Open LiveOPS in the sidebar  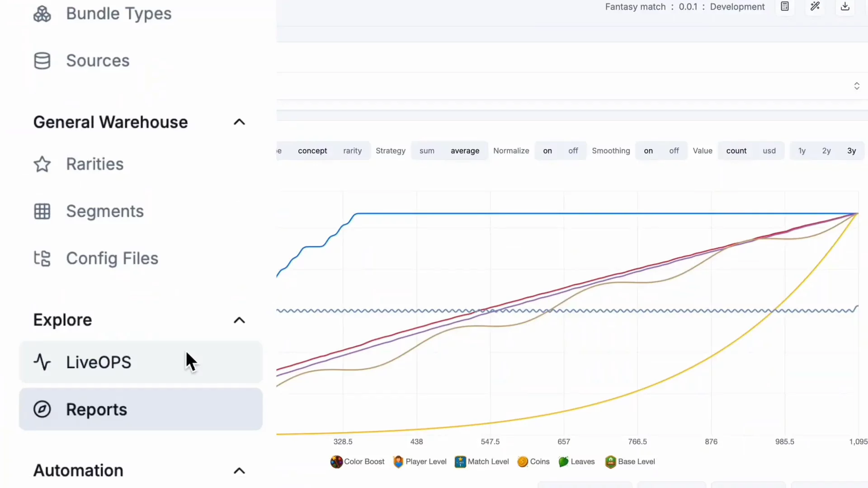[141, 362]
